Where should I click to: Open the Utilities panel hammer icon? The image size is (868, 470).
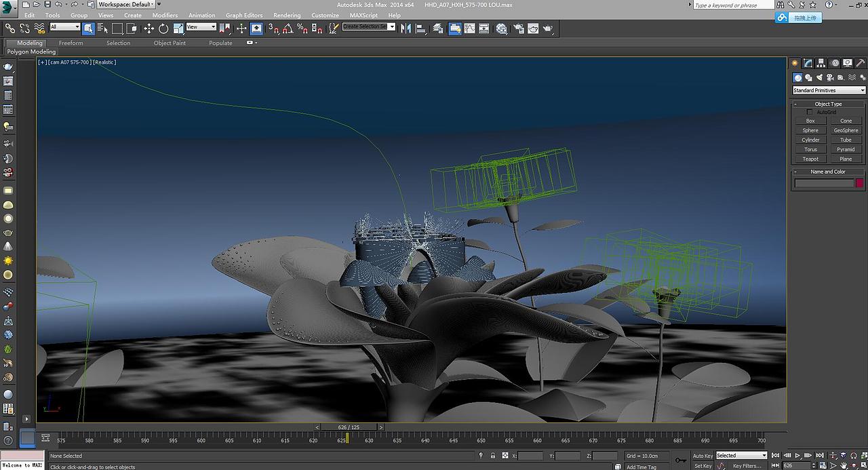pyautogui.click(x=861, y=63)
